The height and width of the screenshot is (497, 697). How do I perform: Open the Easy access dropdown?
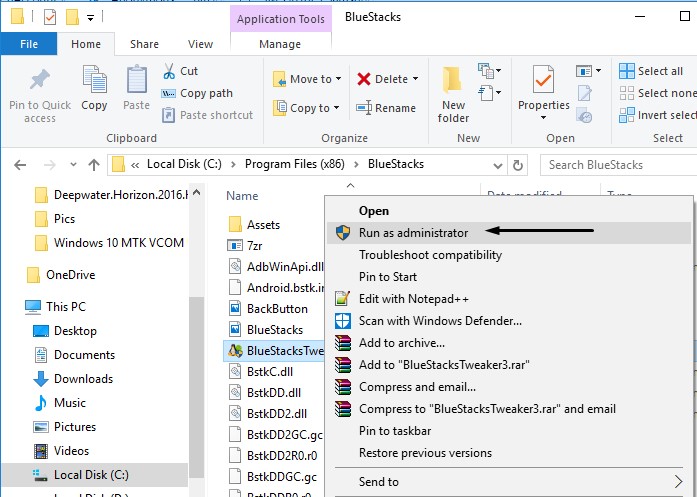pos(489,93)
